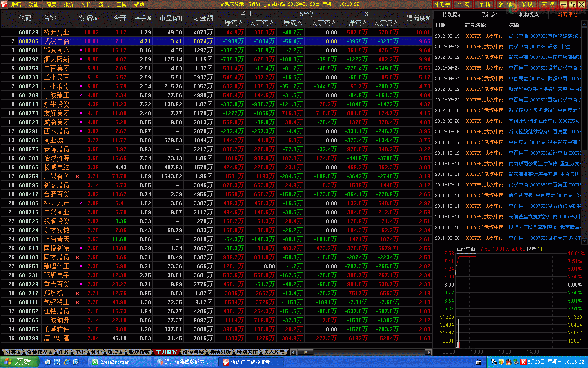Click the app logo icon at top-left

point(4,4)
